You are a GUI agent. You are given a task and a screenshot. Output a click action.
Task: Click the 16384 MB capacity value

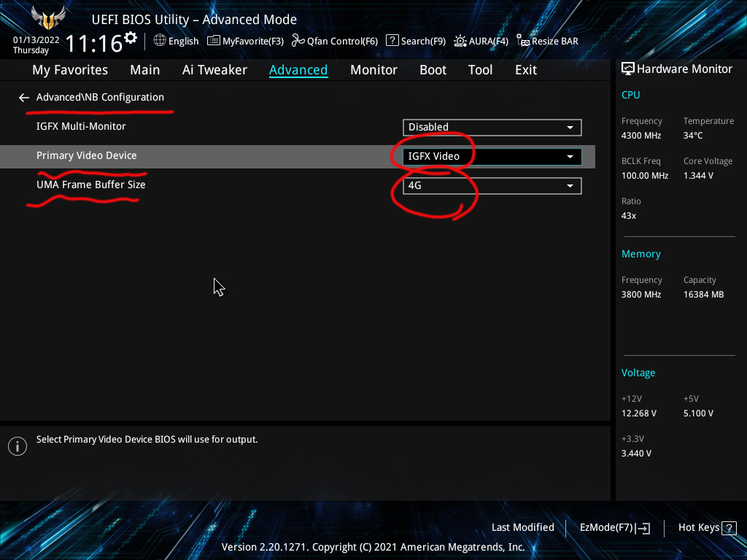coord(704,295)
